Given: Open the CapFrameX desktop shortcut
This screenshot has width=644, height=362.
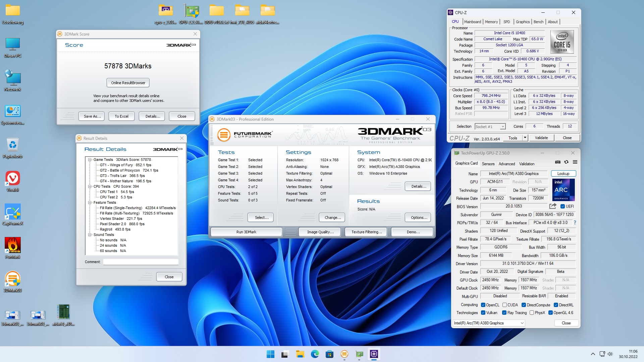Looking at the screenshot, I should pos(13,212).
